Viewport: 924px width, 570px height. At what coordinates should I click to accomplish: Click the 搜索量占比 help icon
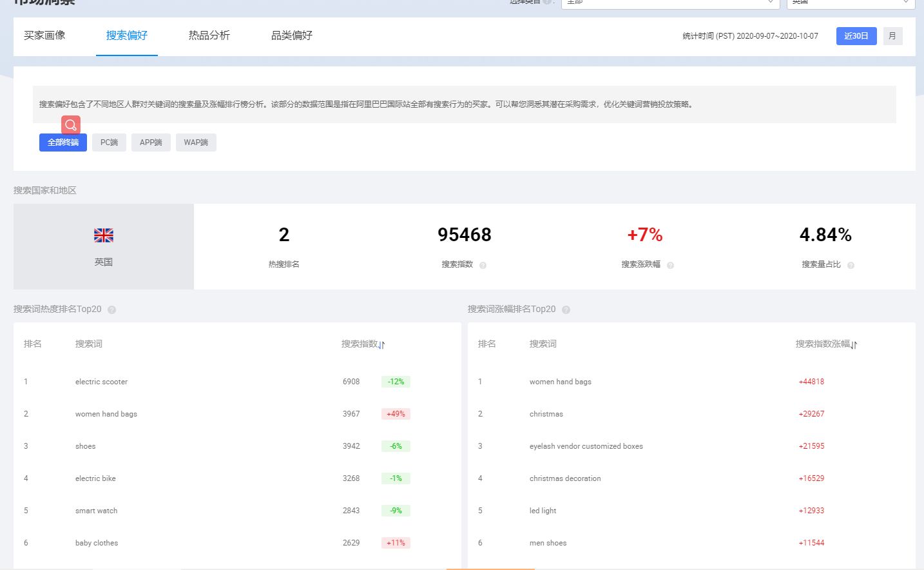click(x=851, y=264)
